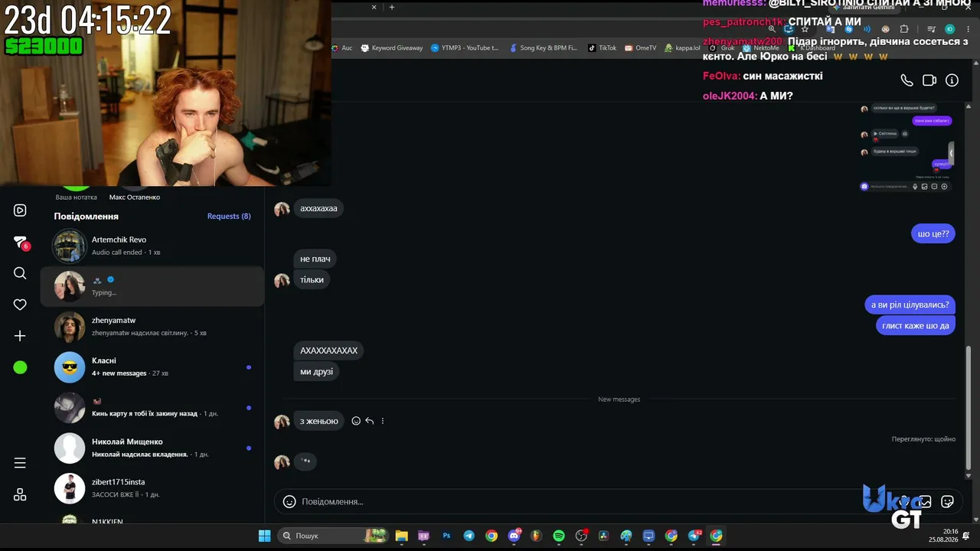The width and height of the screenshot is (980, 551).
Task: Open conversation information panel
Action: (x=952, y=80)
